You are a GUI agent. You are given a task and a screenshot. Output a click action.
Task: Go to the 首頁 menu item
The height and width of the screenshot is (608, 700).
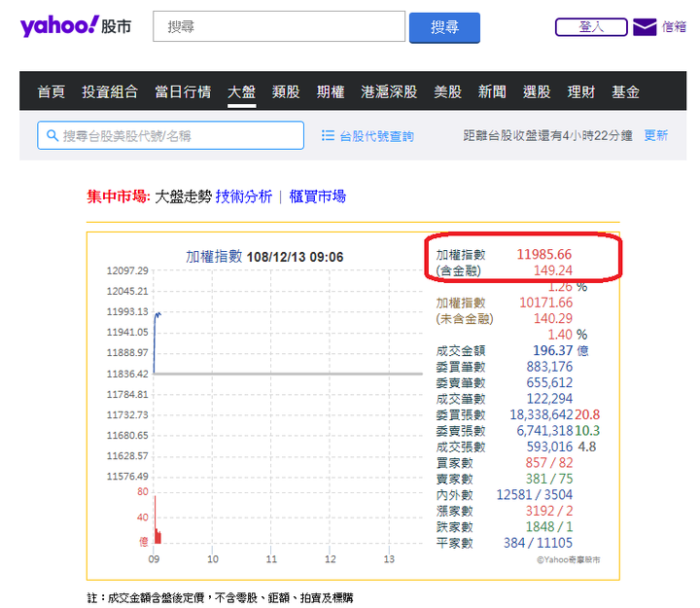click(52, 92)
